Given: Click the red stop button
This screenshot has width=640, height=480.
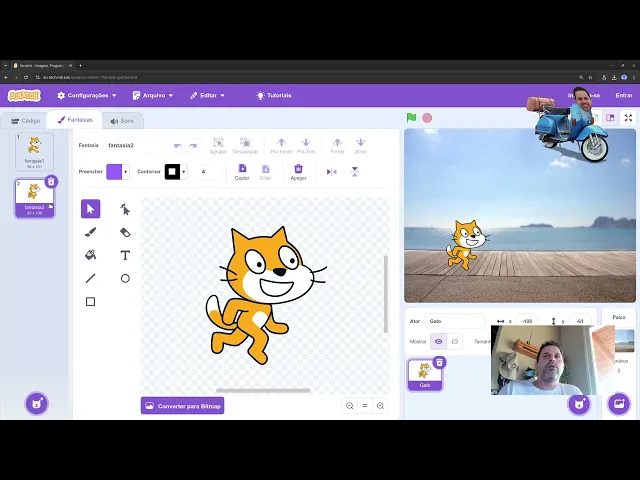Looking at the screenshot, I should click(x=427, y=118).
